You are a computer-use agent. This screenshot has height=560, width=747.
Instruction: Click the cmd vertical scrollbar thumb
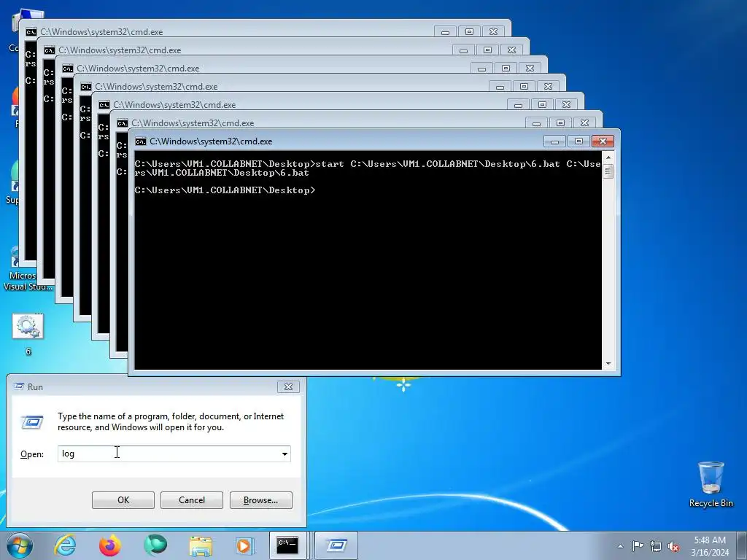(608, 171)
